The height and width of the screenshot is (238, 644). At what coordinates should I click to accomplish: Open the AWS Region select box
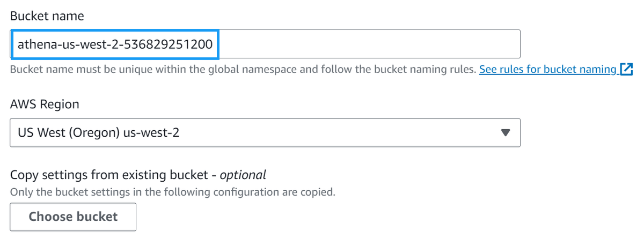pyautogui.click(x=265, y=132)
